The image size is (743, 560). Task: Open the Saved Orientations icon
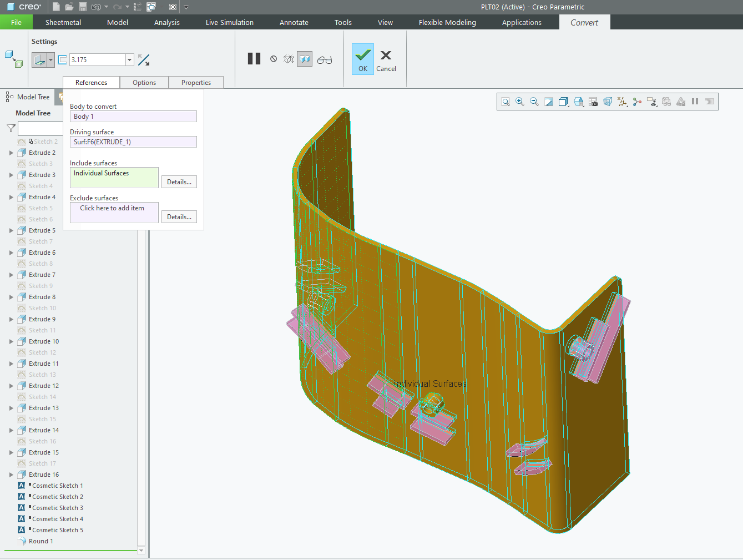(x=578, y=102)
